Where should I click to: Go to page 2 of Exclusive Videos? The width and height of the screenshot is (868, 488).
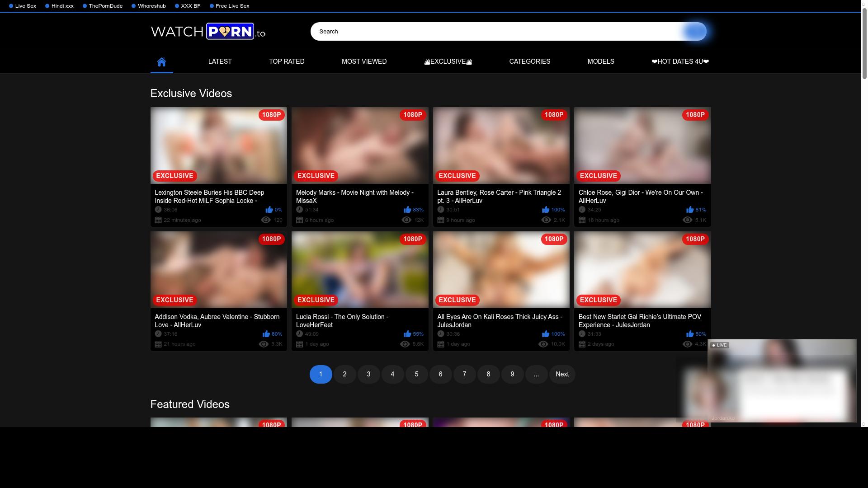tap(344, 374)
